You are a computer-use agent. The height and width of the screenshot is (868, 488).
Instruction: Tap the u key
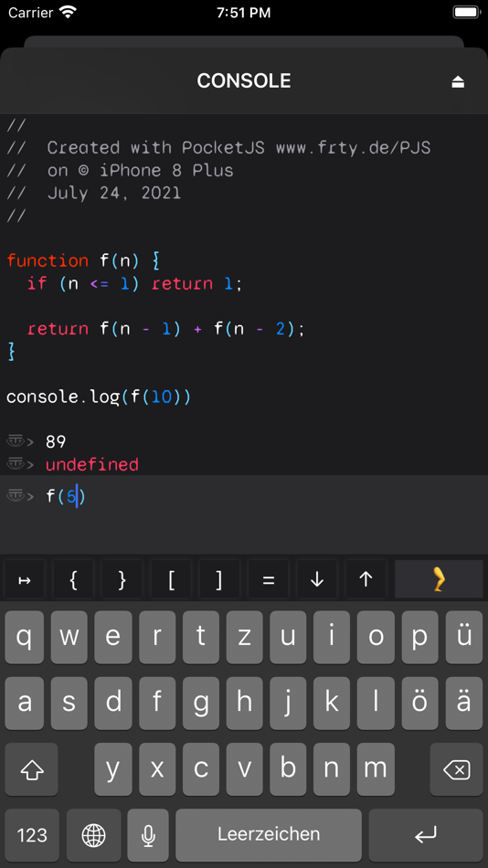288,638
